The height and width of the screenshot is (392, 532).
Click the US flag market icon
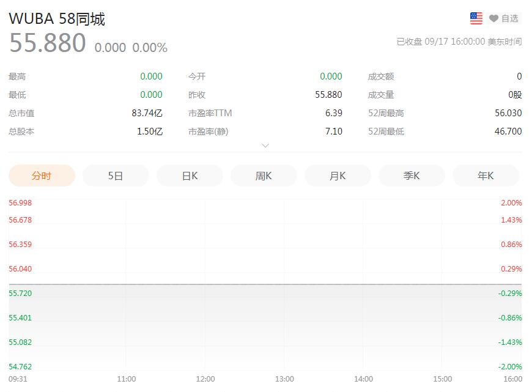click(x=476, y=18)
